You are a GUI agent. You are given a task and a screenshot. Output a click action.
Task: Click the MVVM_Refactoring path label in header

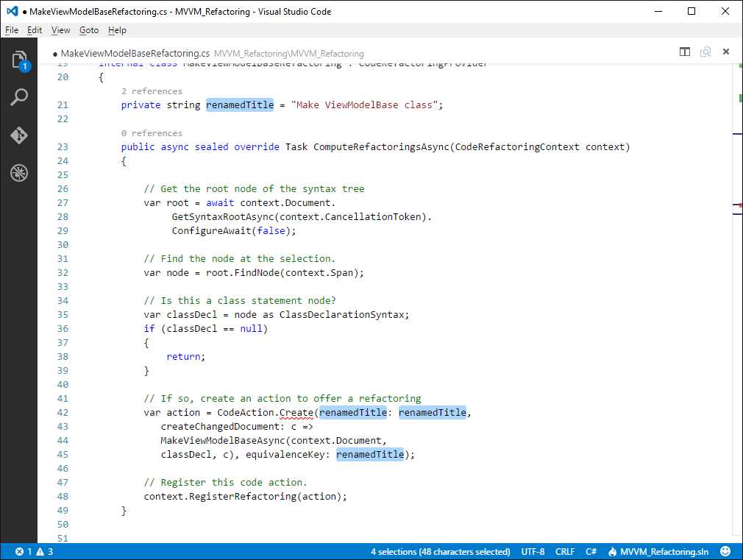[289, 54]
